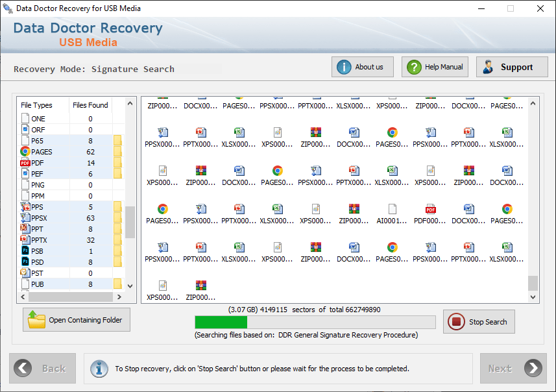Open the Help Manual
Image resolution: width=556 pixels, height=392 pixels.
pyautogui.click(x=435, y=67)
